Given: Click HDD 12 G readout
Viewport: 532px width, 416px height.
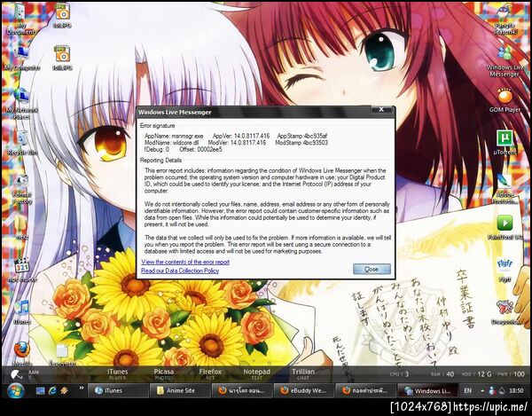Looking at the screenshot, I should (x=477, y=374).
